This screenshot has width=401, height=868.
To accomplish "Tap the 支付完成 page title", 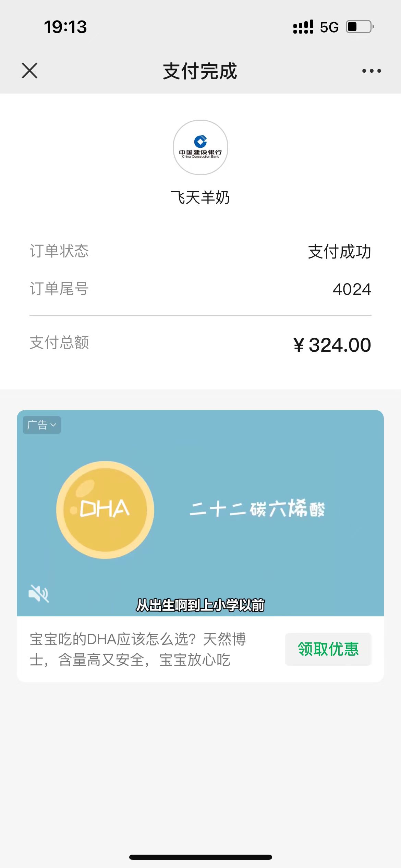I will pos(200,71).
